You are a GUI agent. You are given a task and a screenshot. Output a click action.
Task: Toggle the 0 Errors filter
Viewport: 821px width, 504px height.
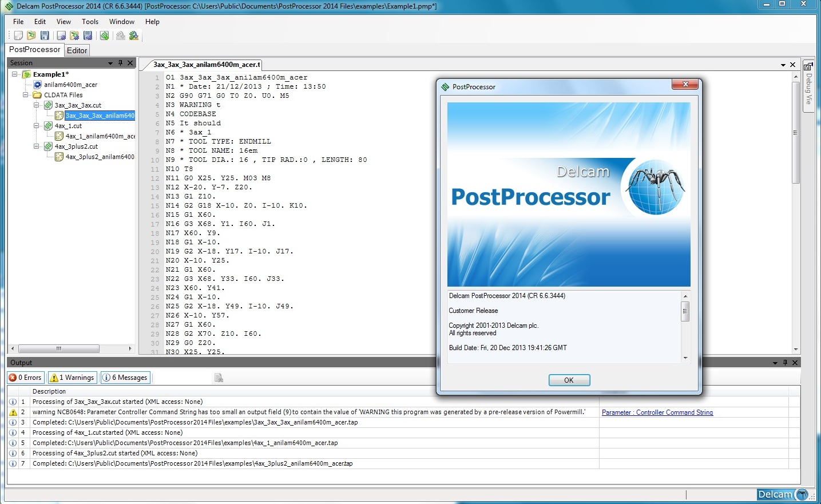pos(26,378)
